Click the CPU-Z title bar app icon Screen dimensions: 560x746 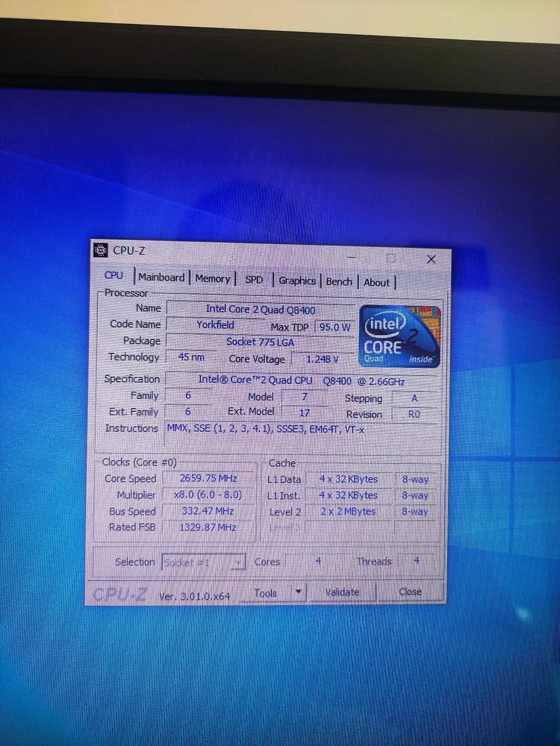point(101,250)
